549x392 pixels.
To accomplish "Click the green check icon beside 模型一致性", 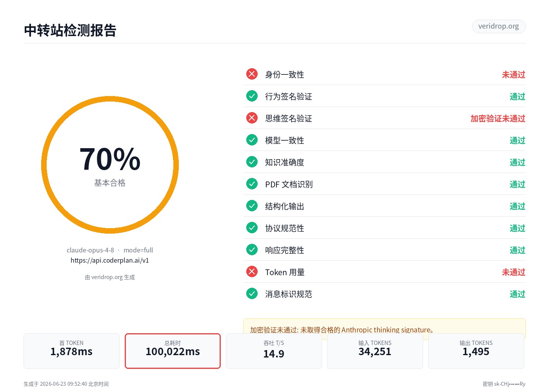I will (252, 140).
